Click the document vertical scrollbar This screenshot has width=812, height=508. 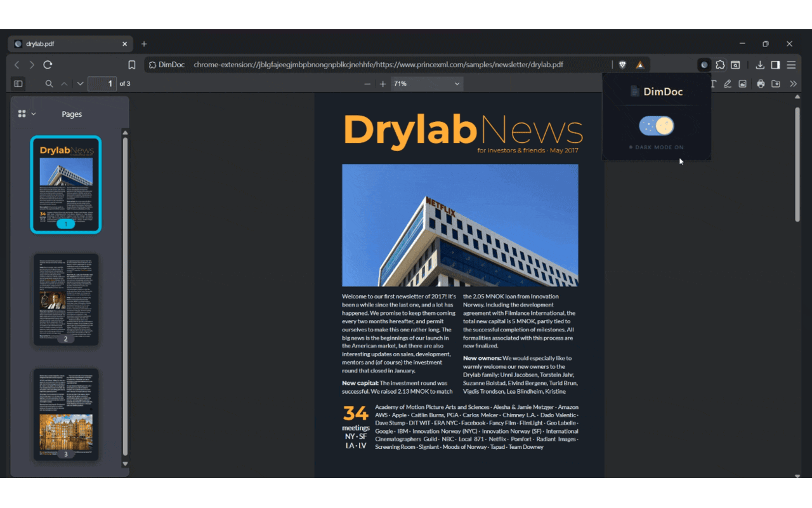click(797, 164)
